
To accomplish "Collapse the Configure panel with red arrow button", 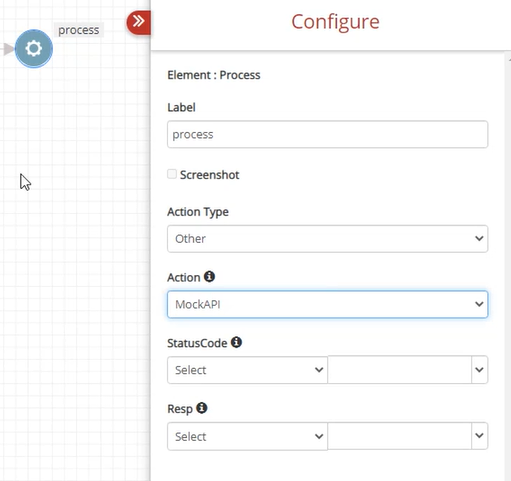I will tap(139, 22).
